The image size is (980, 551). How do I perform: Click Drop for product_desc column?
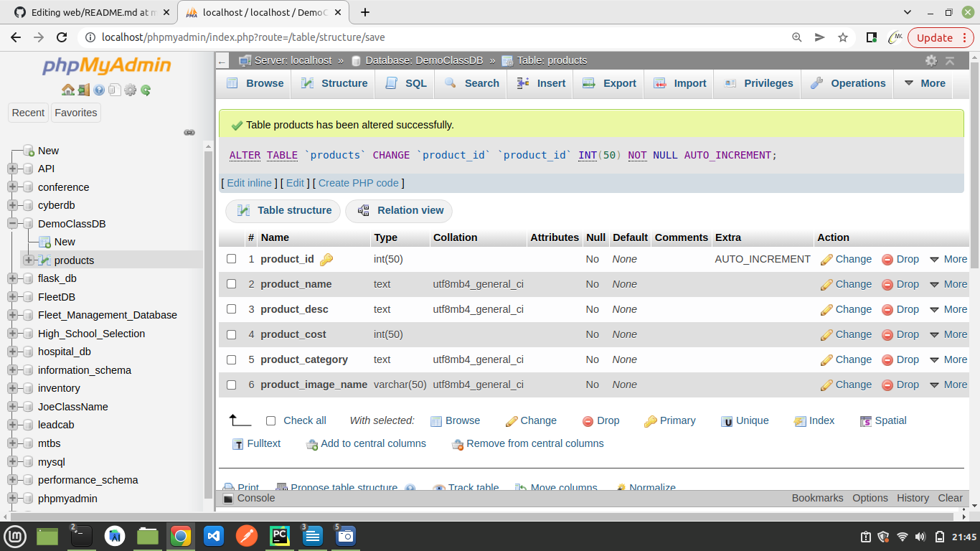(x=900, y=309)
